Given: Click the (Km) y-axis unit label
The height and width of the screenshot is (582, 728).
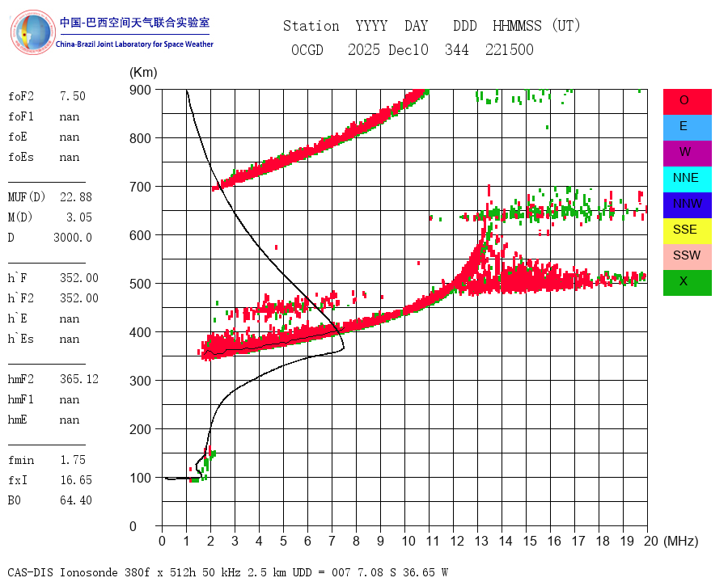Looking at the screenshot, I should click(143, 73).
